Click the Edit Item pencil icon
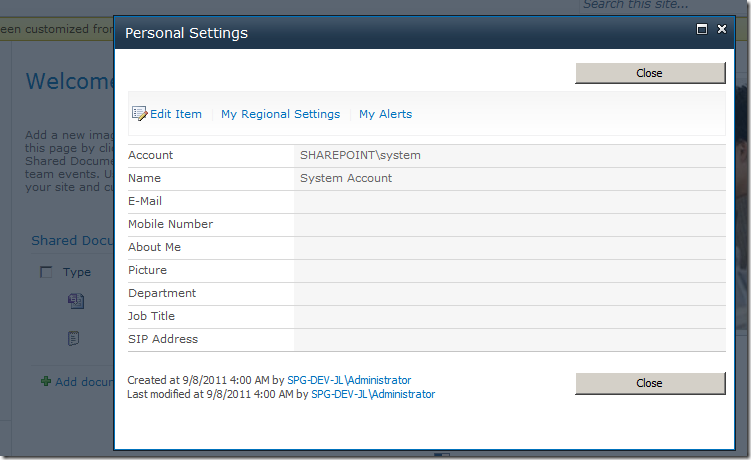 pyautogui.click(x=140, y=114)
